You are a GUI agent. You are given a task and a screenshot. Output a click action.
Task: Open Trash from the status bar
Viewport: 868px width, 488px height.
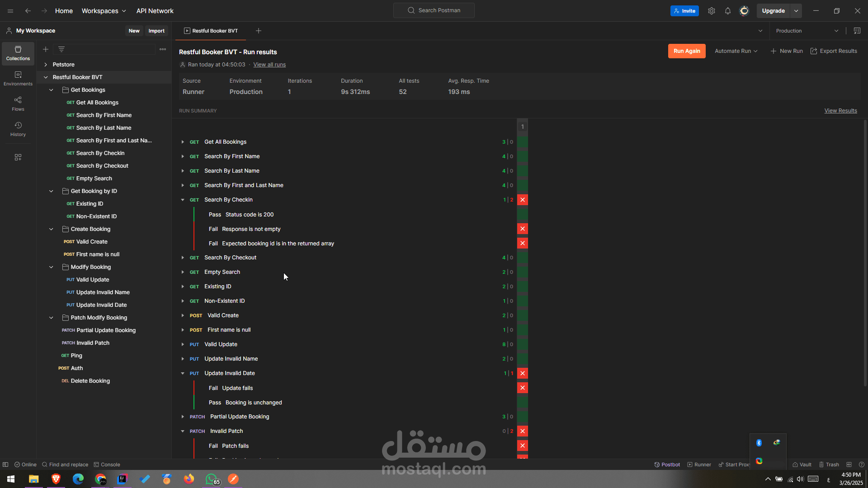tap(829, 465)
